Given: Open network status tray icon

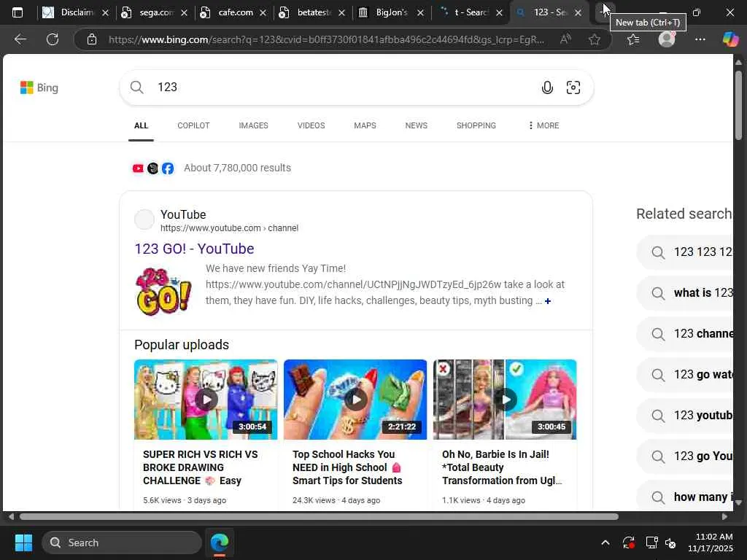Looking at the screenshot, I should (651, 542).
